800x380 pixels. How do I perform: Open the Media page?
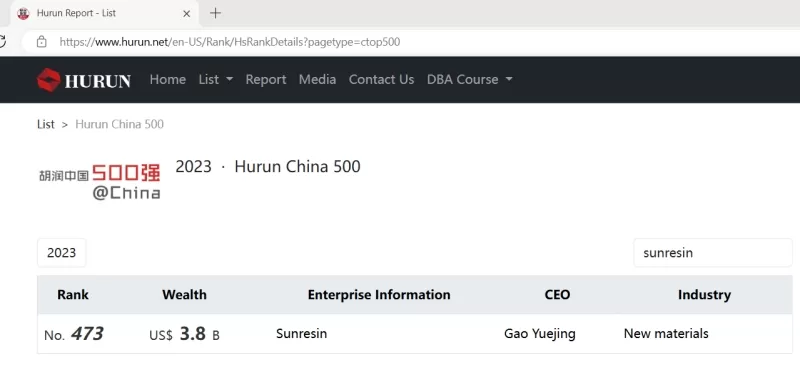coord(317,80)
